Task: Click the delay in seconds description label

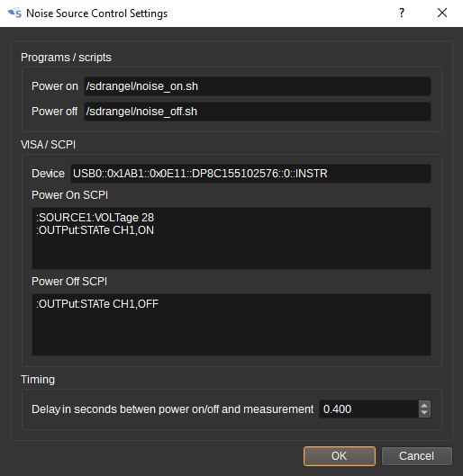Action: click(173, 409)
